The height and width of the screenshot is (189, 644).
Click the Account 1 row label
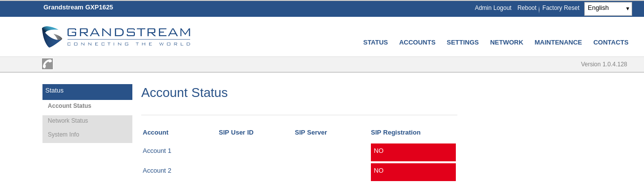(x=157, y=151)
